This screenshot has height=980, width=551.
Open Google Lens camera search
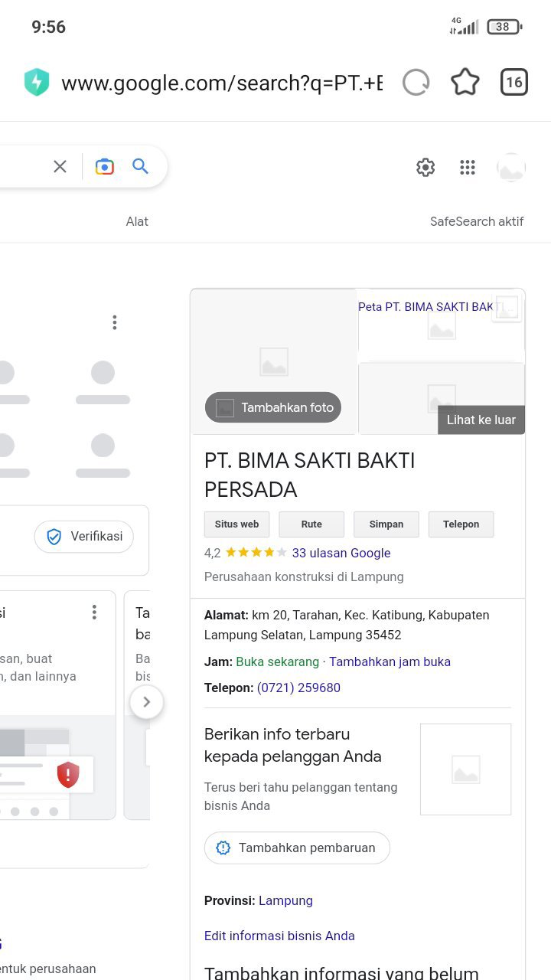105,166
